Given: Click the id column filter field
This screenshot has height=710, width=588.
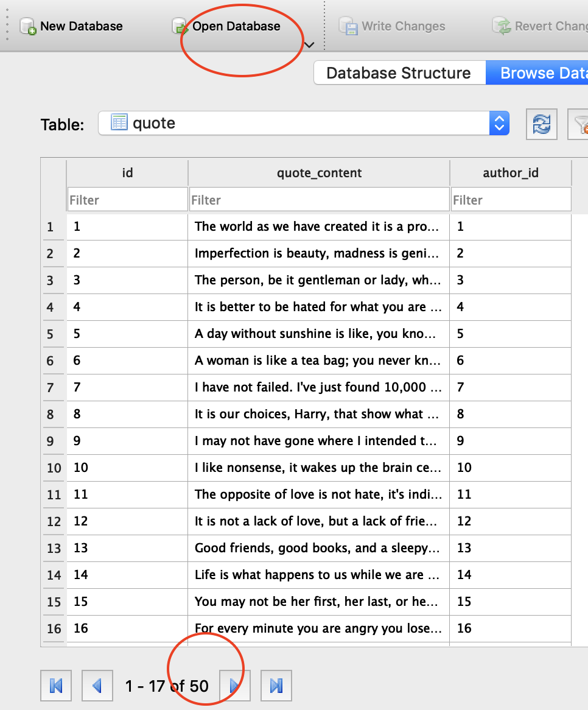Looking at the screenshot, I should (x=127, y=200).
